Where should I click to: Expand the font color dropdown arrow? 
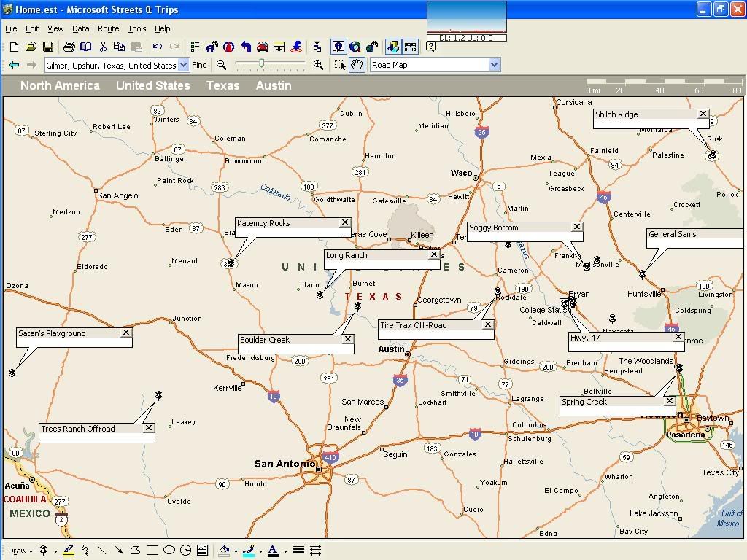pyautogui.click(x=285, y=551)
